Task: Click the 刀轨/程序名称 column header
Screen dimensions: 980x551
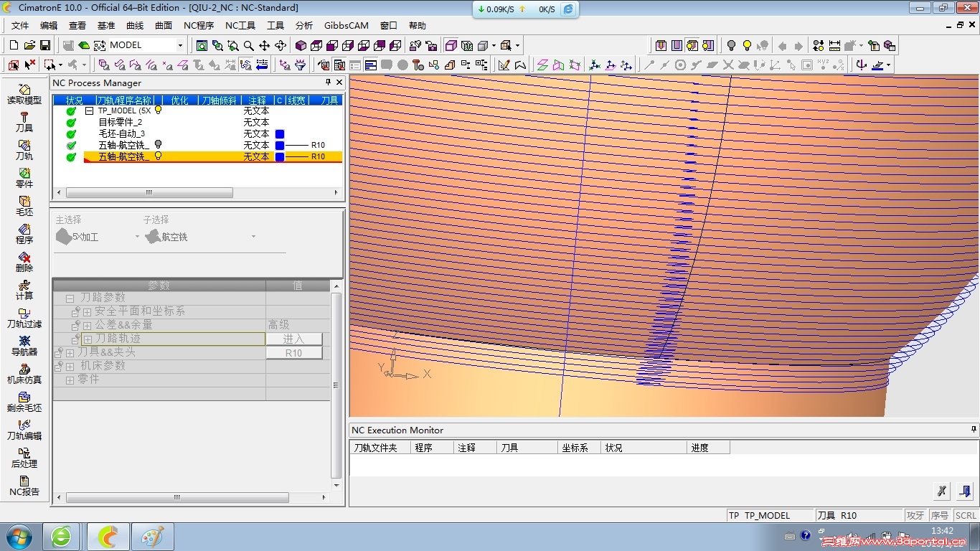Action: tap(125, 100)
